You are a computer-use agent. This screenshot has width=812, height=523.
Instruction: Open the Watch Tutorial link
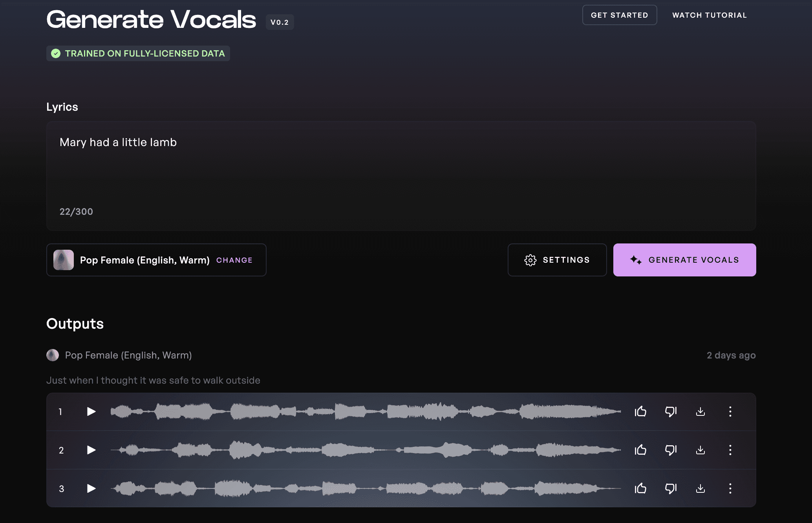[710, 15]
